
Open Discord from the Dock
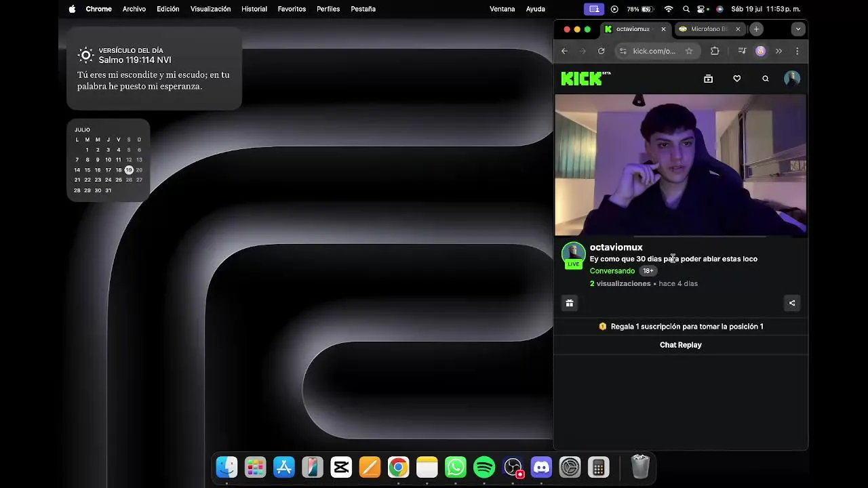(x=542, y=467)
